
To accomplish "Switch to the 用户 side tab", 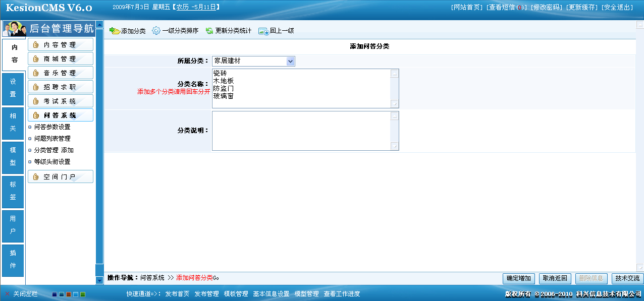I will [x=13, y=225].
